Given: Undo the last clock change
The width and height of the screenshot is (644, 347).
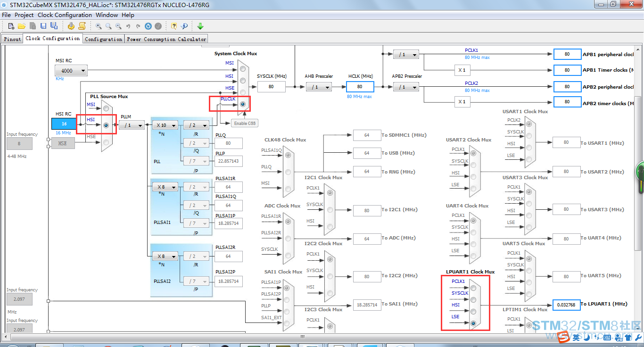Looking at the screenshot, I should [x=128, y=26].
